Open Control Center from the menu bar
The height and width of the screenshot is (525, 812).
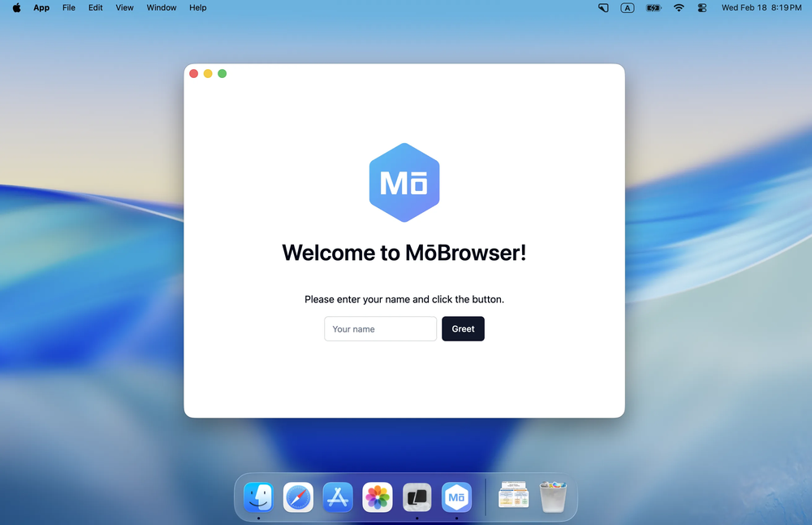[702, 7]
